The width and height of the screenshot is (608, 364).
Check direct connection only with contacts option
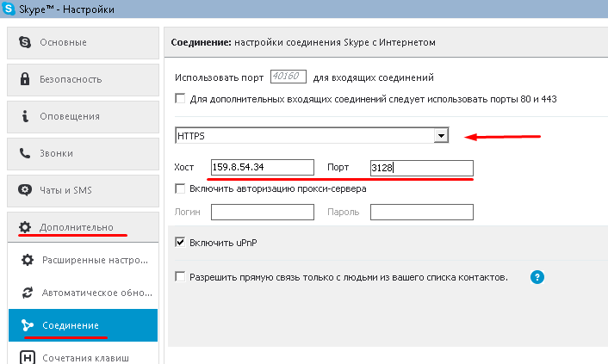coord(180,277)
